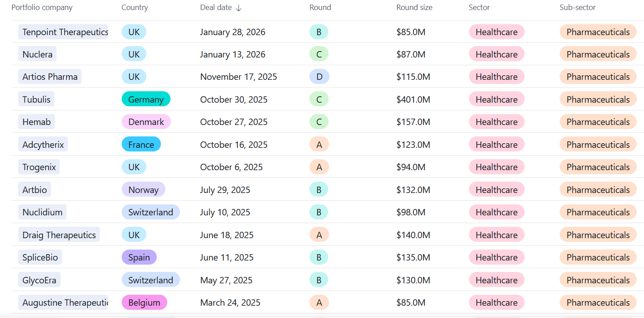
Task: Select the France country tag
Action: pos(141,145)
